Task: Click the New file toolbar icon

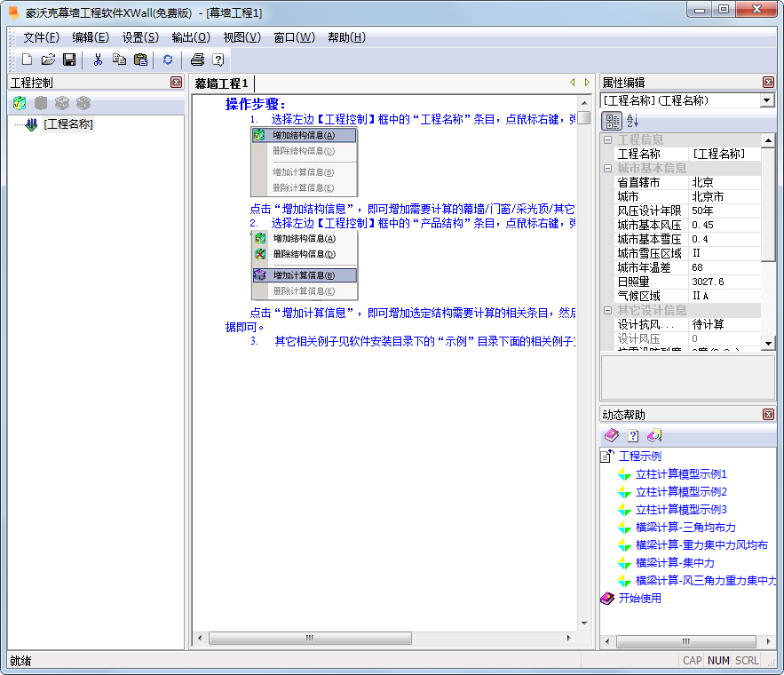Action: coord(28,60)
